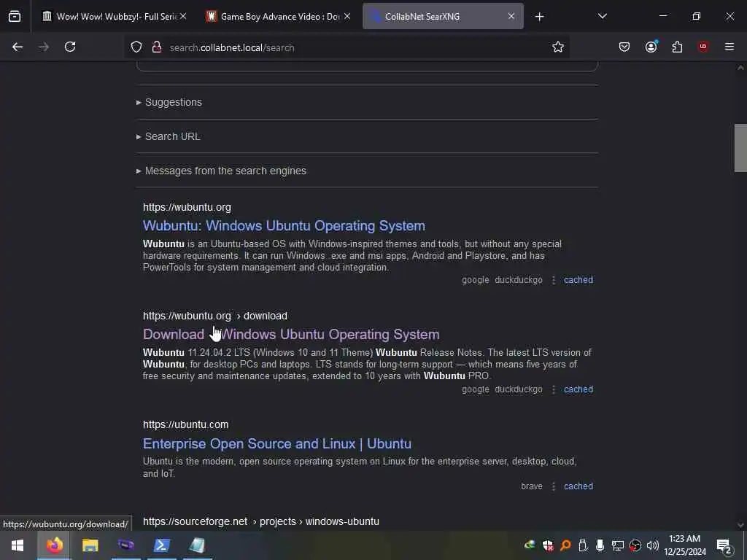This screenshot has width=747, height=560.
Task: Click 'google' engine label under first result
Action: [x=476, y=280]
